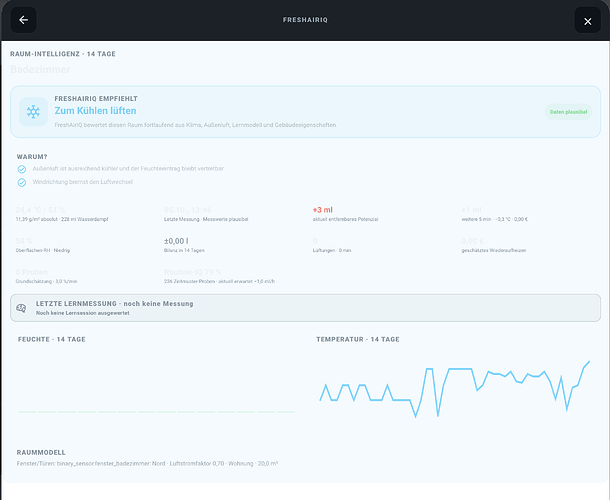Click the snowflake cooling icon
Screen dimensions: 610x500
click(33, 112)
